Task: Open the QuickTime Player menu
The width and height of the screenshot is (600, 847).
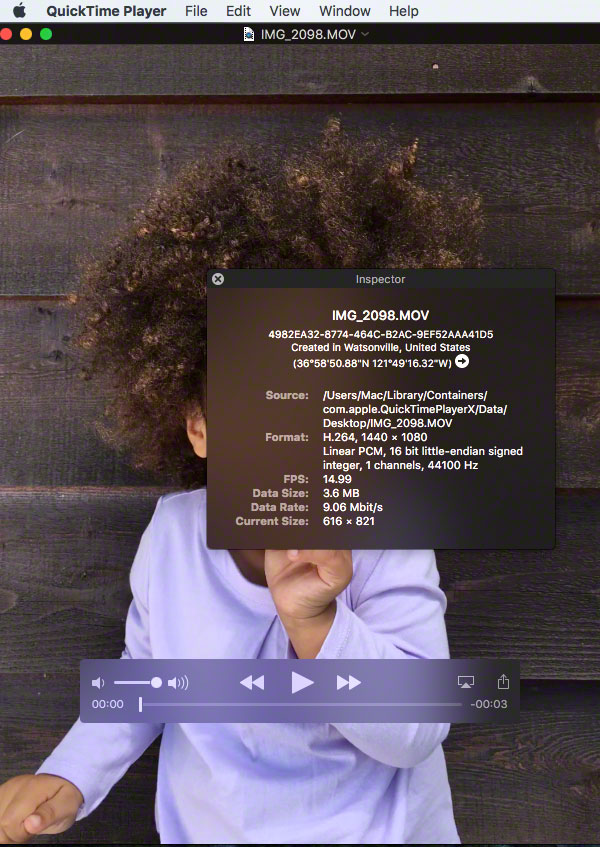Action: (x=106, y=11)
